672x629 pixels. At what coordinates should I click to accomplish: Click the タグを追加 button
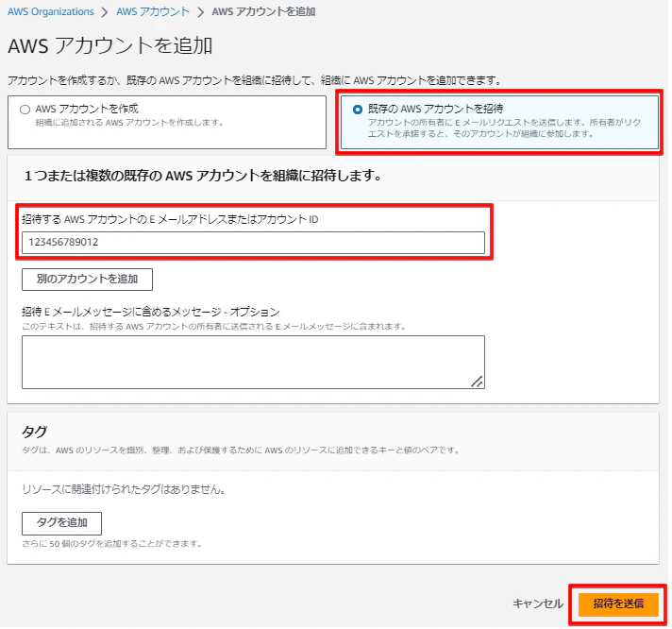[61, 522]
